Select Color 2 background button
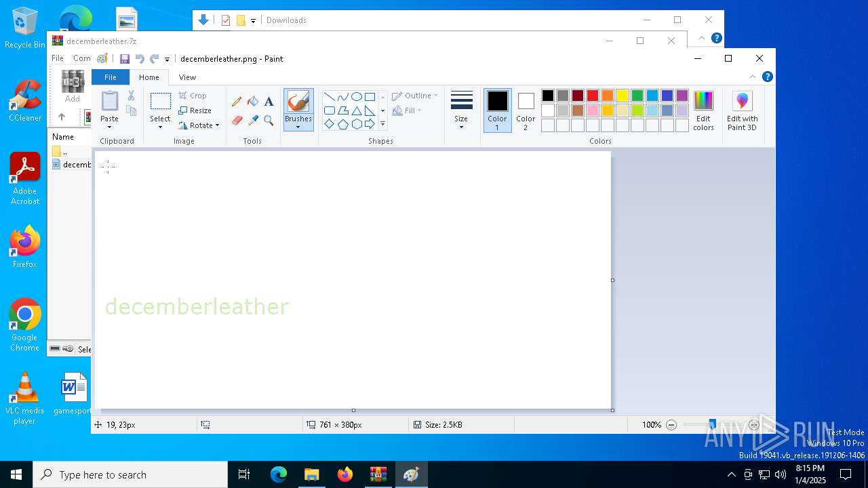 tap(526, 110)
